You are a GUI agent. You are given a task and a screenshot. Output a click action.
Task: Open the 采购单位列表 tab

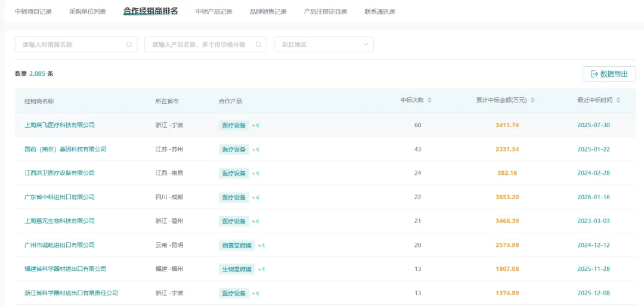(x=88, y=11)
